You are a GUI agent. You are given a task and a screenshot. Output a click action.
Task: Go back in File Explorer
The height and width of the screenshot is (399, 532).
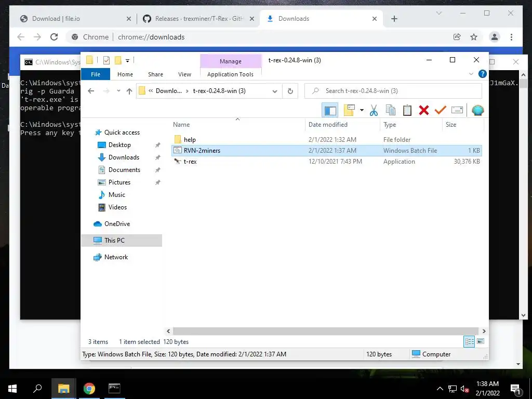(x=91, y=91)
